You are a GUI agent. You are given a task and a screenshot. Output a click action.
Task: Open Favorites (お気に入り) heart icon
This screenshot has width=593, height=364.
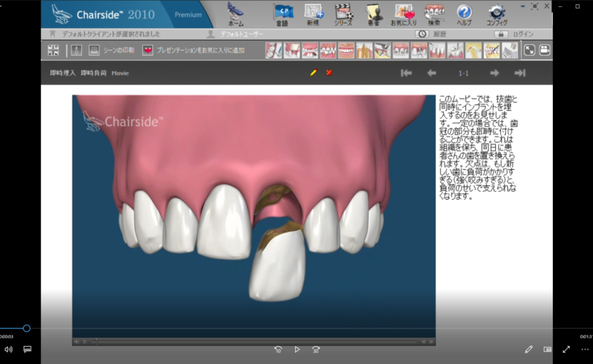404,14
